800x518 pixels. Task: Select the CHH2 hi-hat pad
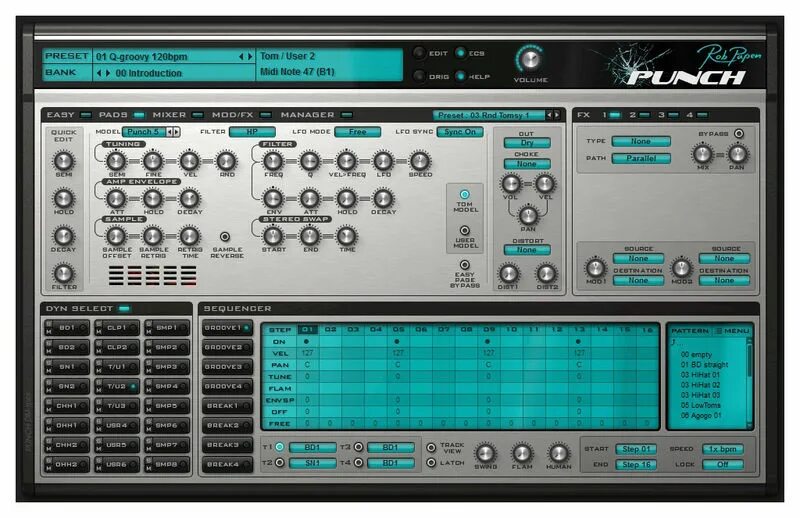point(67,445)
